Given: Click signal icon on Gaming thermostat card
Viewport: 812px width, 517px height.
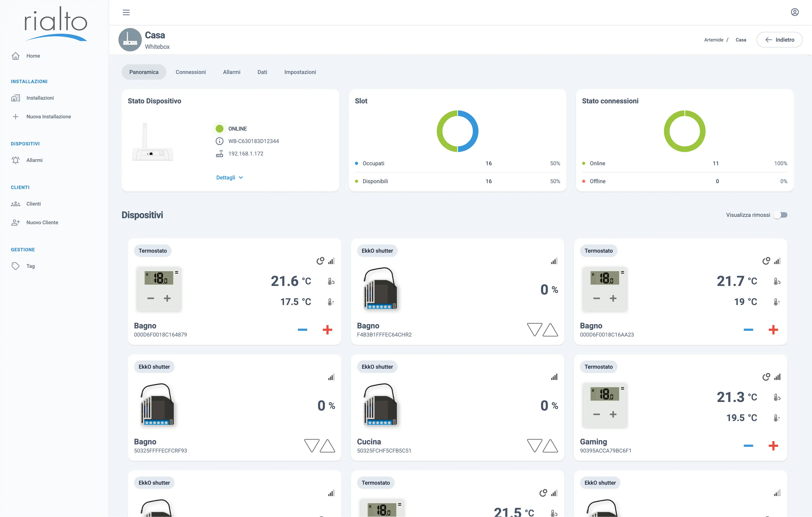Looking at the screenshot, I should 777,377.
